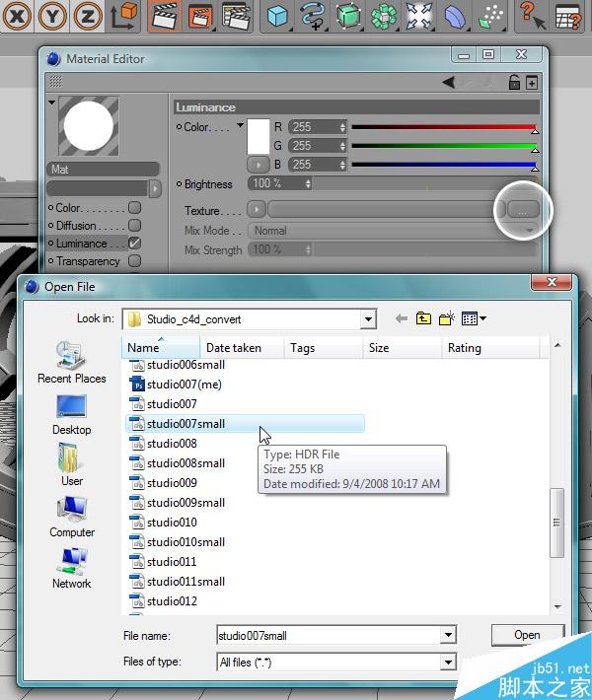Disable the Luminance channel checkbox
The image size is (592, 700).
pos(134,243)
